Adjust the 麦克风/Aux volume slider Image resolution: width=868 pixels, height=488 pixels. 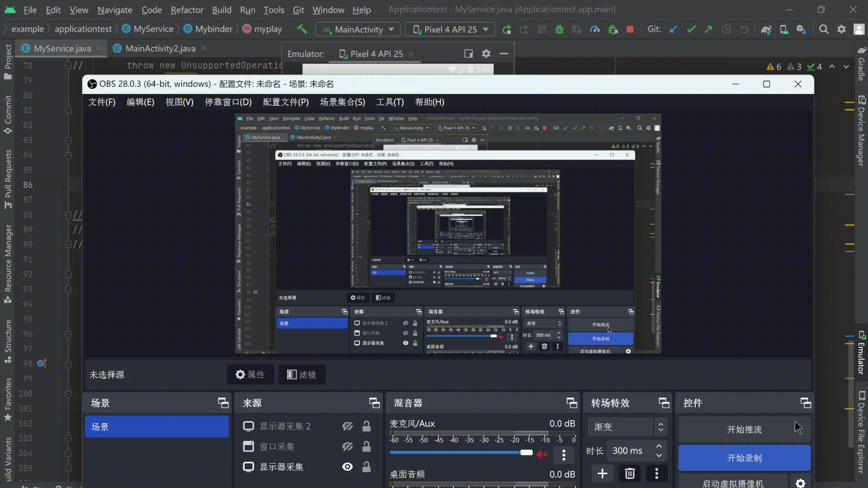(461, 452)
